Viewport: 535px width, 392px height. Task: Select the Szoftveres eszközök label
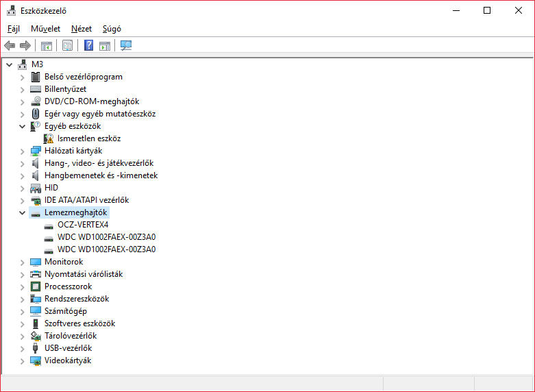point(80,323)
